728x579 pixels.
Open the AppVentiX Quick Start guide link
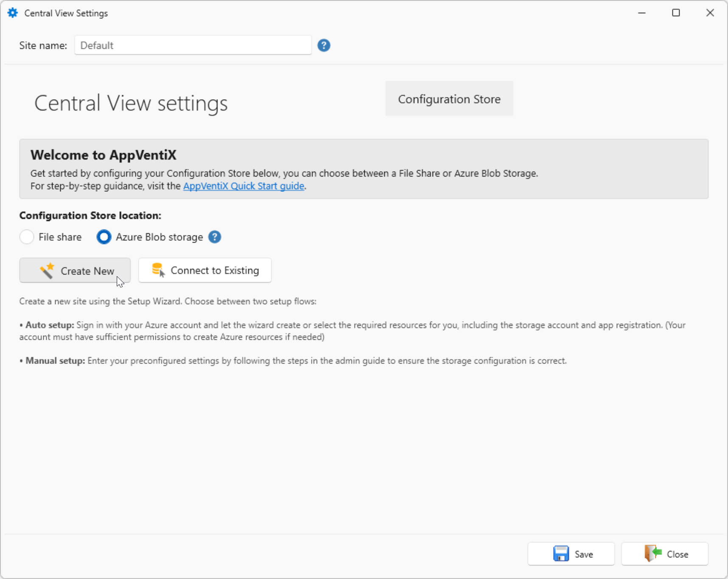pos(244,186)
